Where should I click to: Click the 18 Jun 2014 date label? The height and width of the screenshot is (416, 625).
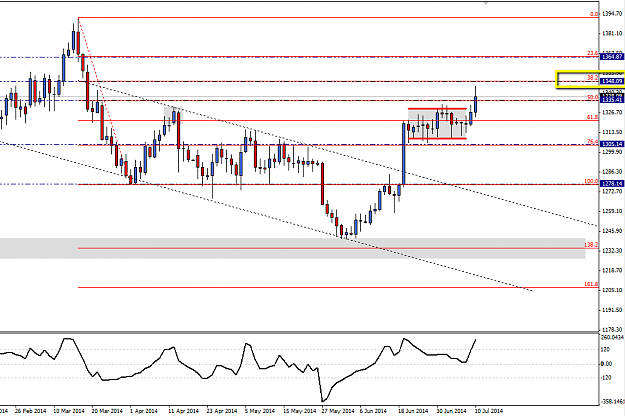pyautogui.click(x=413, y=411)
